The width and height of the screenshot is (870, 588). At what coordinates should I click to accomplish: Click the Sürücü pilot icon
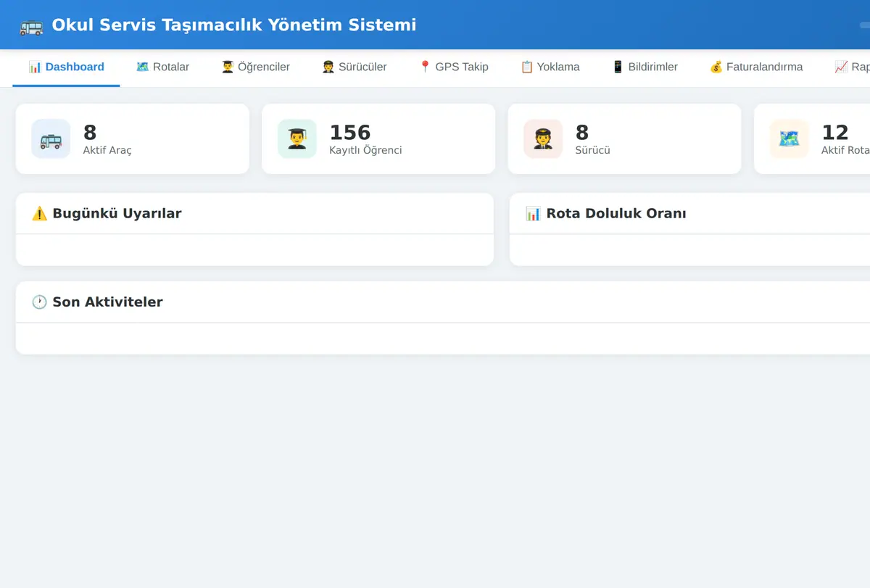[x=543, y=138]
